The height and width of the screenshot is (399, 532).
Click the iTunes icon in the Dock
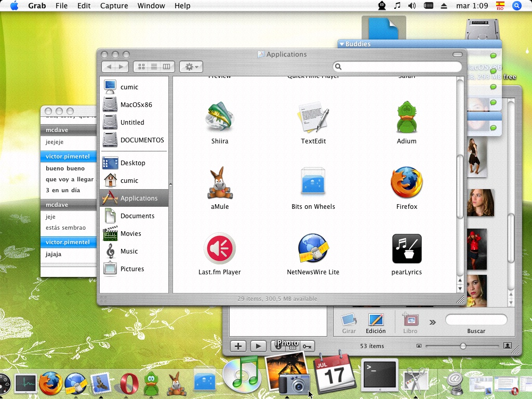[x=242, y=374]
